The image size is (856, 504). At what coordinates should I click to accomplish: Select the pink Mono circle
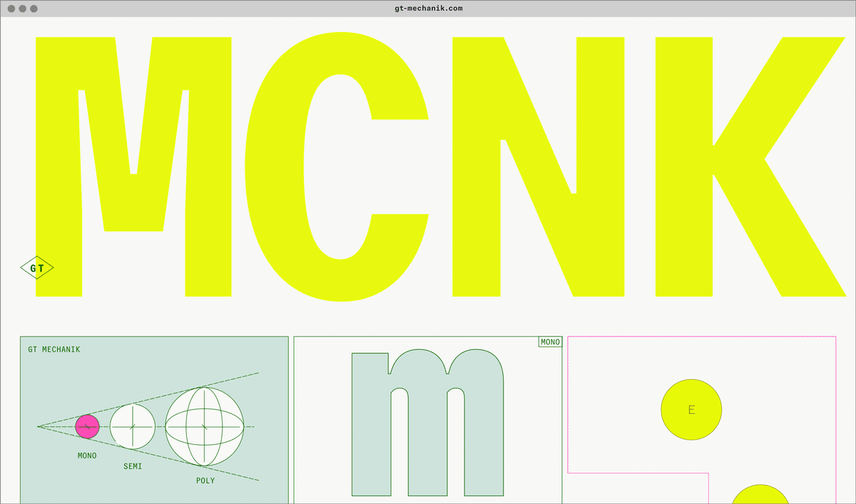point(87,426)
